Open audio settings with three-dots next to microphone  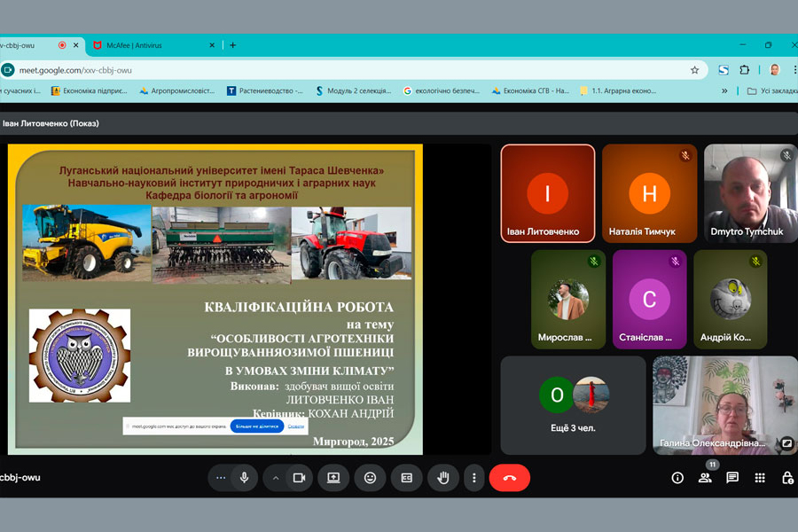point(221,478)
